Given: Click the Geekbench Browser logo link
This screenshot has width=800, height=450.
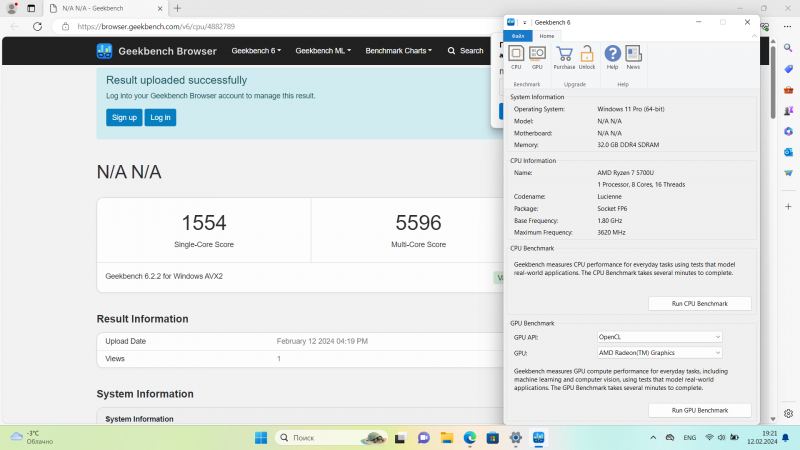Looking at the screenshot, I should (157, 51).
